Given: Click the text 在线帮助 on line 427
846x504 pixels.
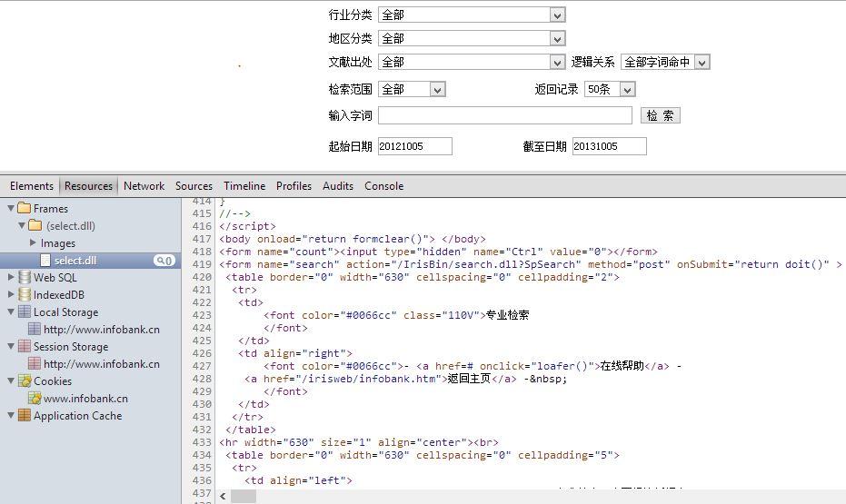Looking at the screenshot, I should coord(622,365).
